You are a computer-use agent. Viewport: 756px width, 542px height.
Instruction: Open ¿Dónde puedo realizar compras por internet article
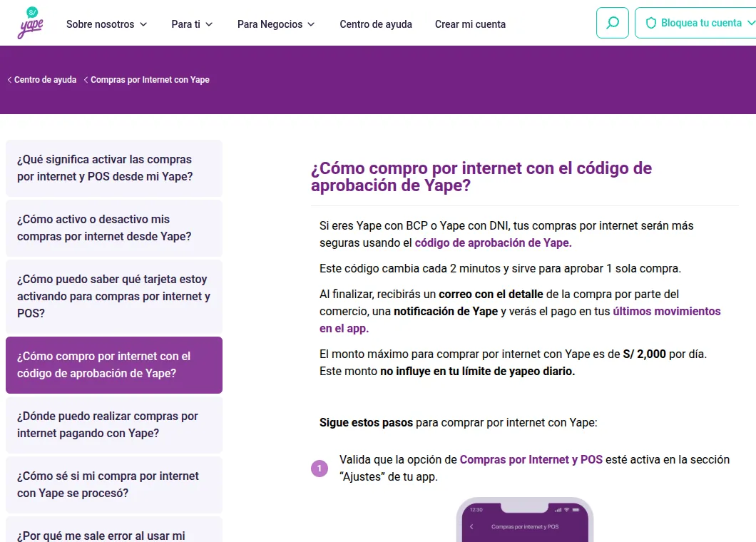(x=114, y=425)
